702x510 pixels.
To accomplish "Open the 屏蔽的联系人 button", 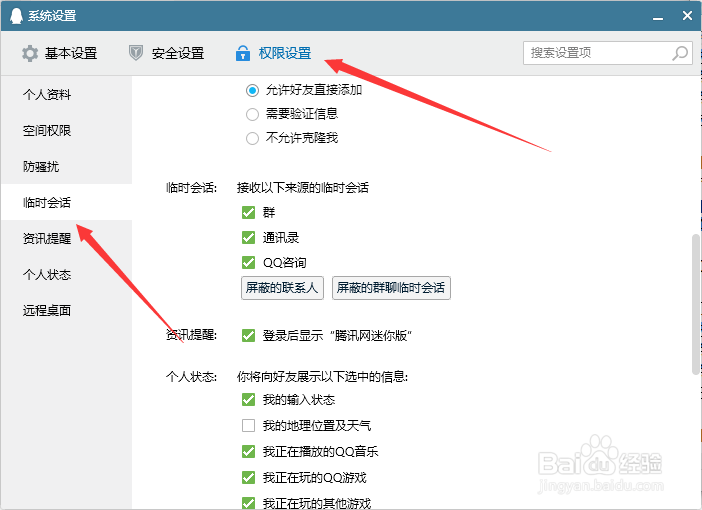I will 282,288.
